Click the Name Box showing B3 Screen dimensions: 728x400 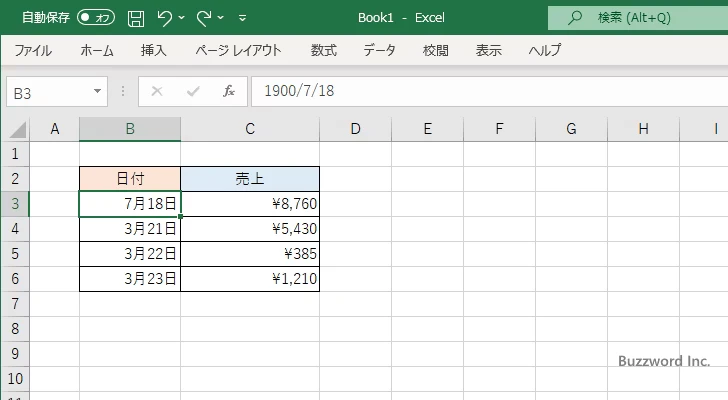49,92
